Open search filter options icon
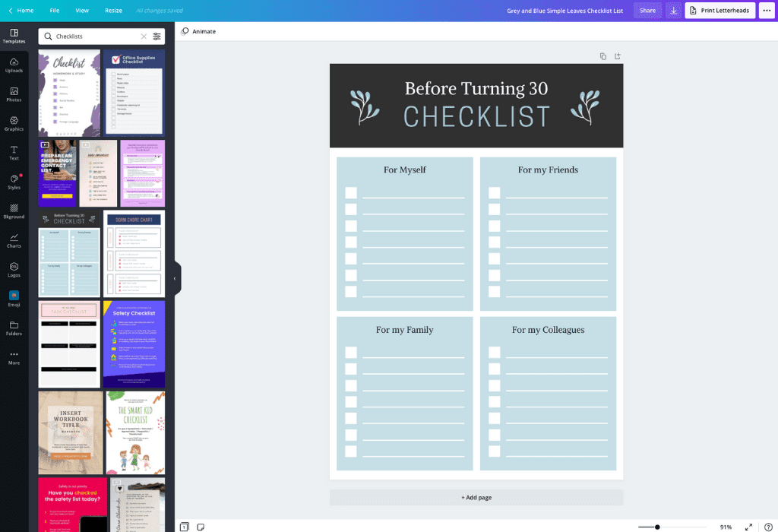The height and width of the screenshot is (532, 778). (157, 36)
